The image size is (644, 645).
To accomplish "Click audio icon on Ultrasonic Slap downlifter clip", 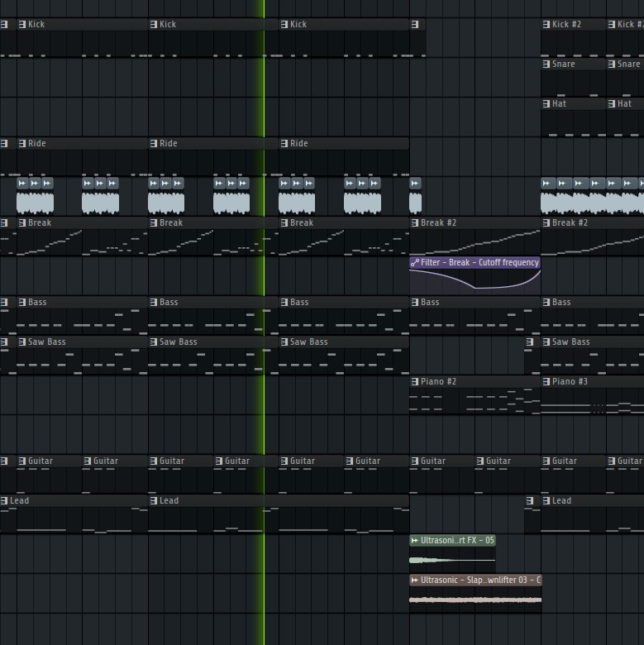I will click(x=415, y=580).
